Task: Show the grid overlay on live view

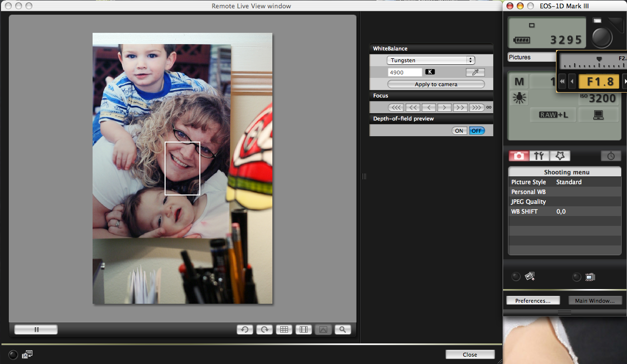Action: [284, 330]
